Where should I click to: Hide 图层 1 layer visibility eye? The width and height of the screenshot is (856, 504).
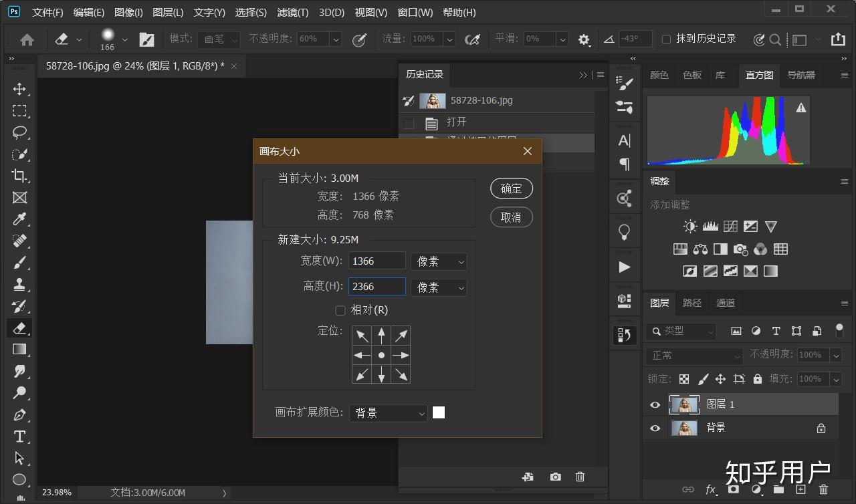pyautogui.click(x=655, y=404)
